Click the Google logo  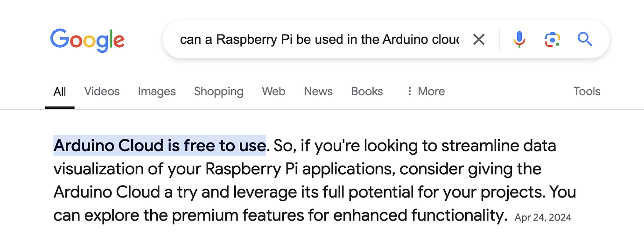point(87,40)
